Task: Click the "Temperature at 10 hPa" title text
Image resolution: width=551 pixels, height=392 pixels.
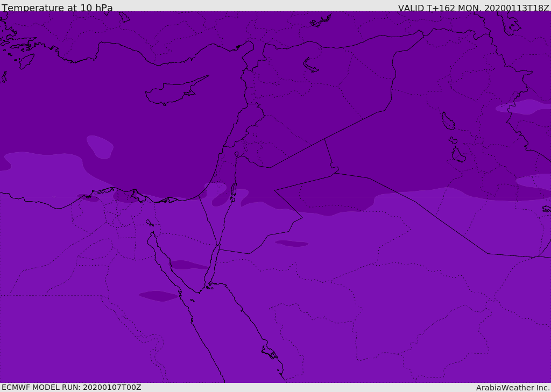Action: tap(57, 8)
